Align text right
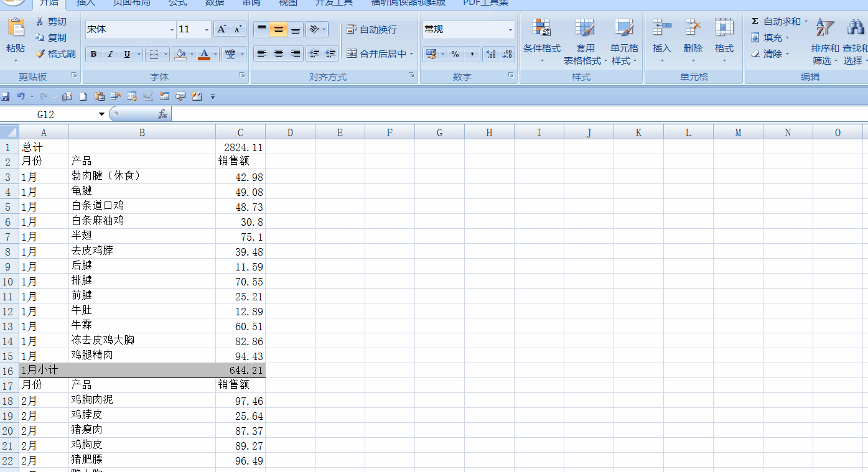The image size is (868, 472). point(296,54)
